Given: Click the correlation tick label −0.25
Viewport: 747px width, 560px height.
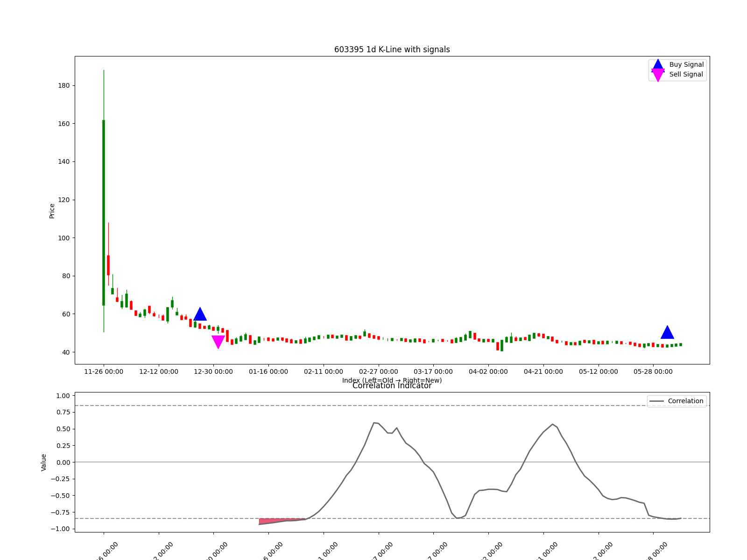Looking at the screenshot, I should [x=60, y=479].
